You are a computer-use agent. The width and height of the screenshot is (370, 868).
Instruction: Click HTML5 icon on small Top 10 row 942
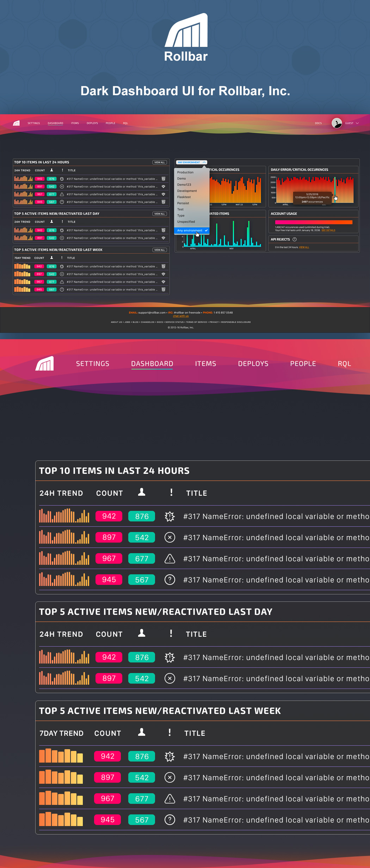(x=164, y=179)
